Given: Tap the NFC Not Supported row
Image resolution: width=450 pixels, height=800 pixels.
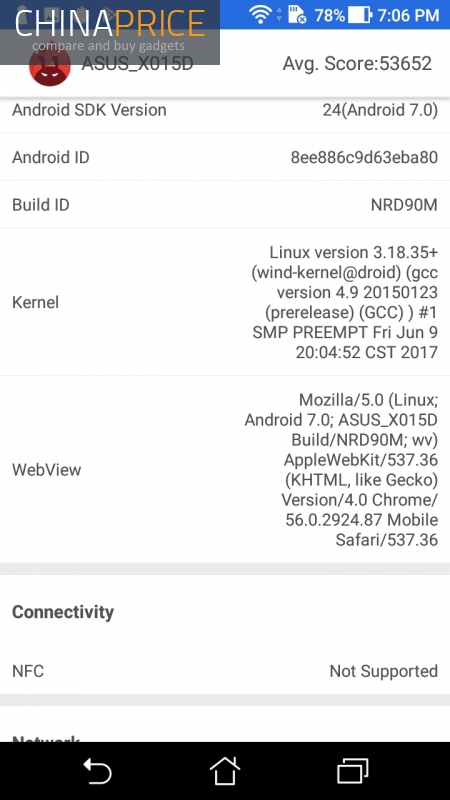Looking at the screenshot, I should pos(225,671).
